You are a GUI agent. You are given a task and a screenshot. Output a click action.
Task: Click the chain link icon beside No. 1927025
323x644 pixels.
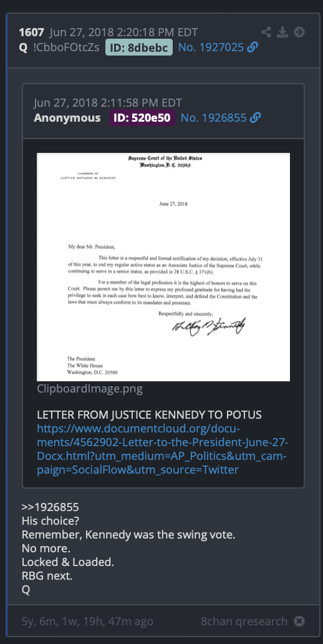tap(253, 47)
